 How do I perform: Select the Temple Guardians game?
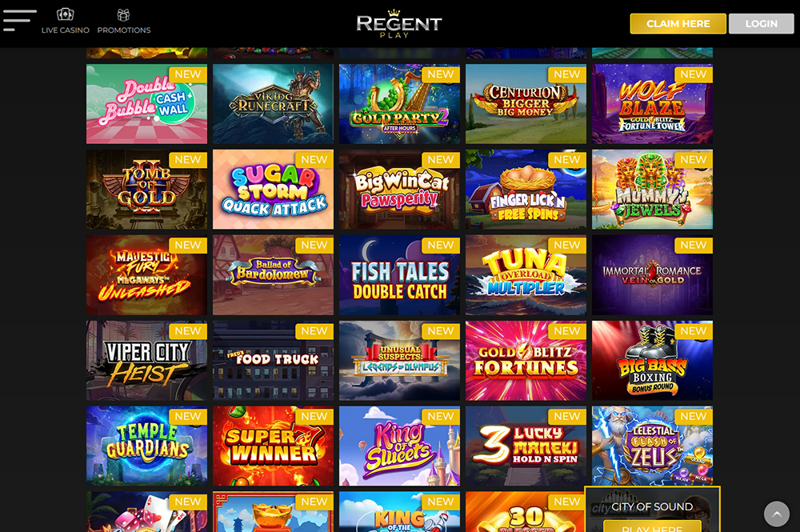coord(147,446)
